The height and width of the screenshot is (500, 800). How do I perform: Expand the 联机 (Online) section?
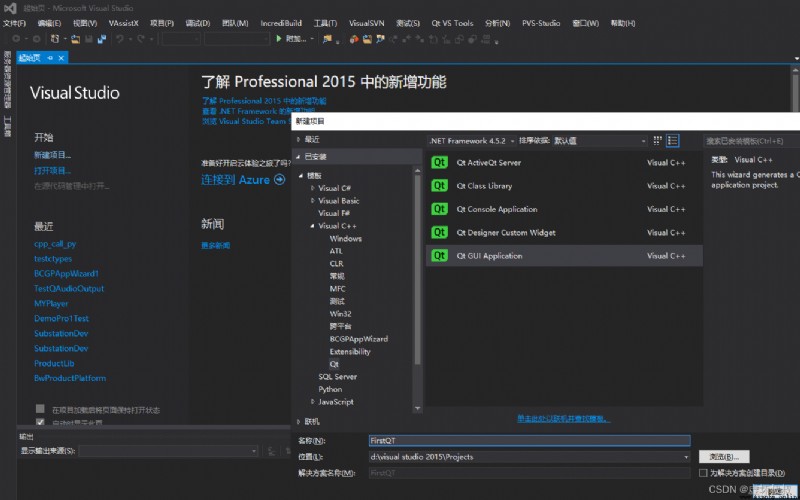298,421
